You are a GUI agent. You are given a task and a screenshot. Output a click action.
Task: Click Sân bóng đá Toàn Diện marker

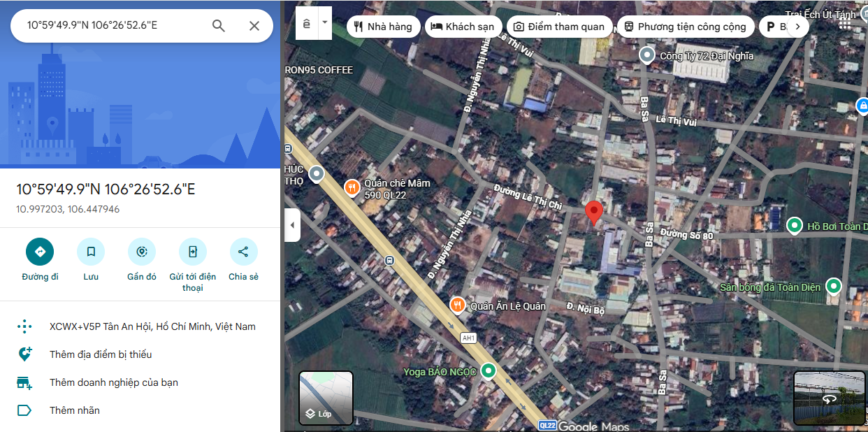point(833,286)
